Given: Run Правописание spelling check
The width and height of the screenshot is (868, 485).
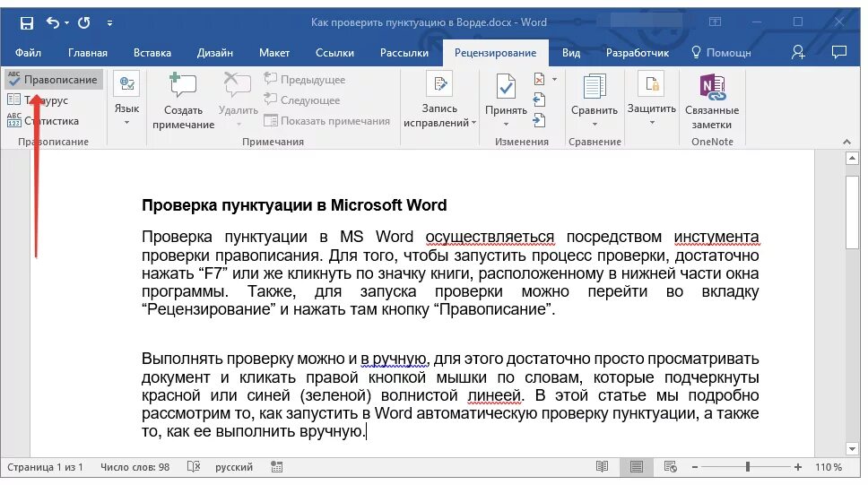Looking at the screenshot, I should tap(54, 80).
